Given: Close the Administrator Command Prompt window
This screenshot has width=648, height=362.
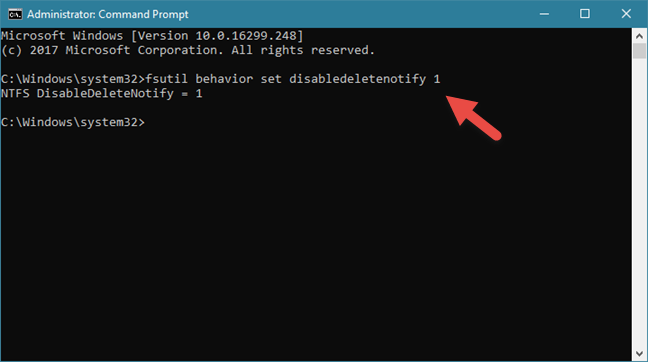Looking at the screenshot, I should point(626,14).
